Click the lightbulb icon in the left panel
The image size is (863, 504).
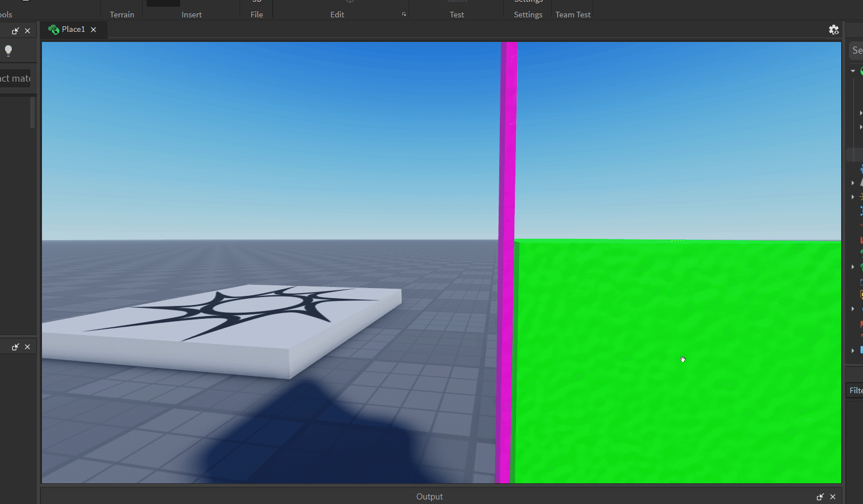[x=8, y=51]
